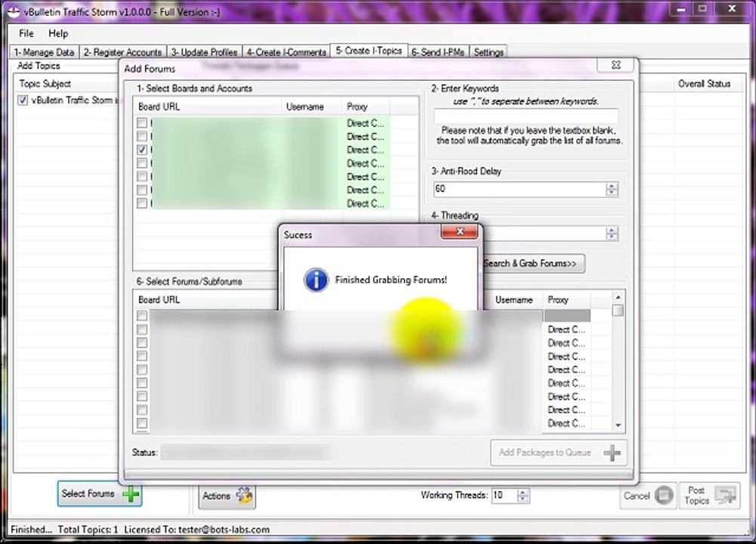Increase the Anti-Flood Delay value
This screenshot has height=544, width=756.
tap(612, 186)
